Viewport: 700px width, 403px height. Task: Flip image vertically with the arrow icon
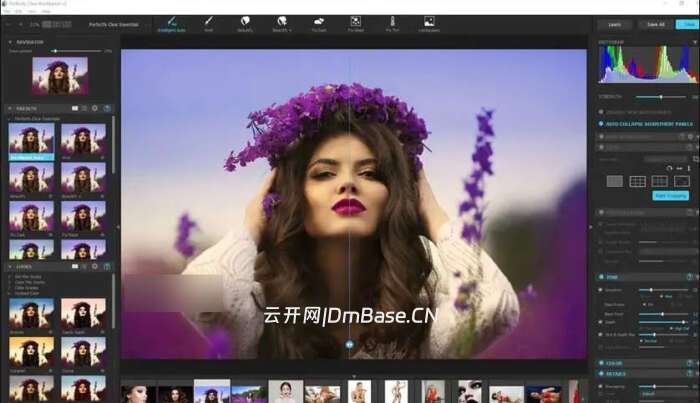(x=689, y=168)
